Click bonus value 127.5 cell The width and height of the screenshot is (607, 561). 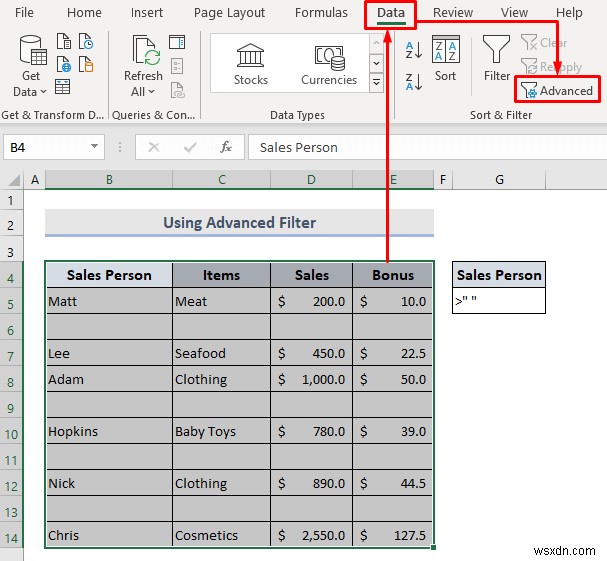pyautogui.click(x=393, y=535)
